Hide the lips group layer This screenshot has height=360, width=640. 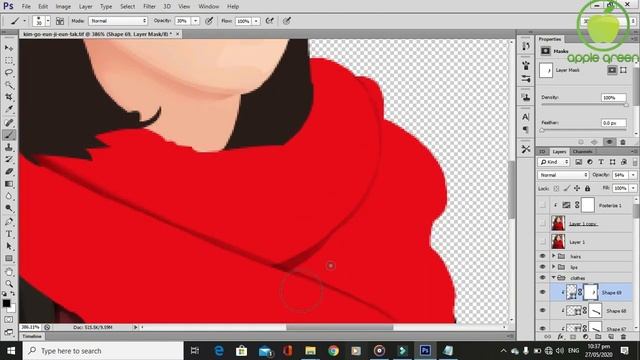pos(542,267)
